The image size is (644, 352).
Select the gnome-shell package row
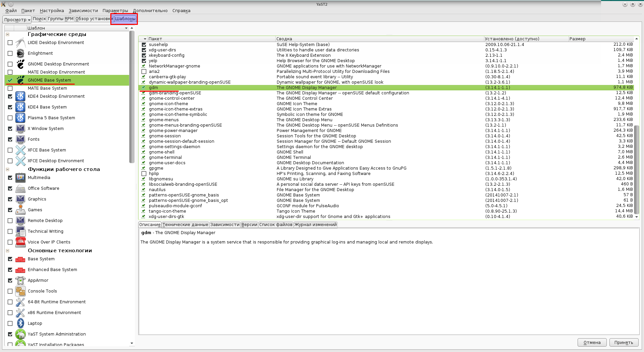pos(386,152)
